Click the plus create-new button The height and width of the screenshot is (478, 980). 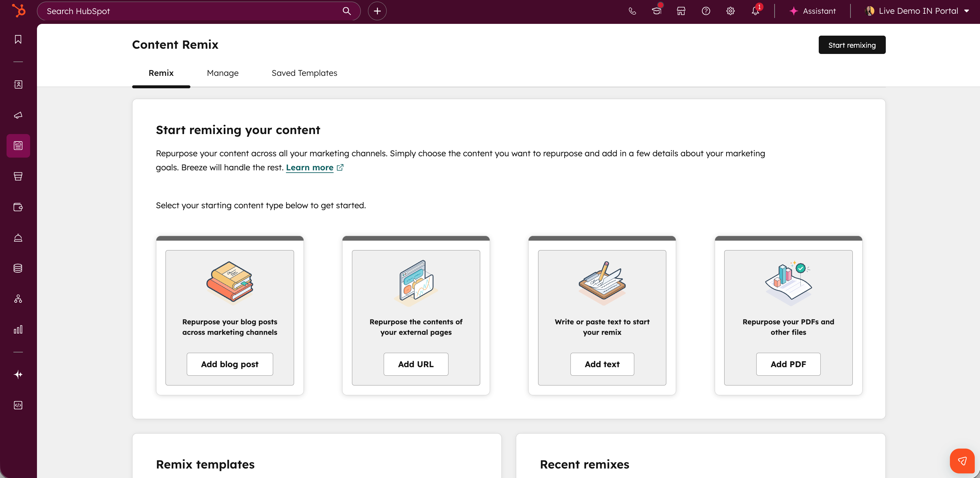tap(377, 11)
